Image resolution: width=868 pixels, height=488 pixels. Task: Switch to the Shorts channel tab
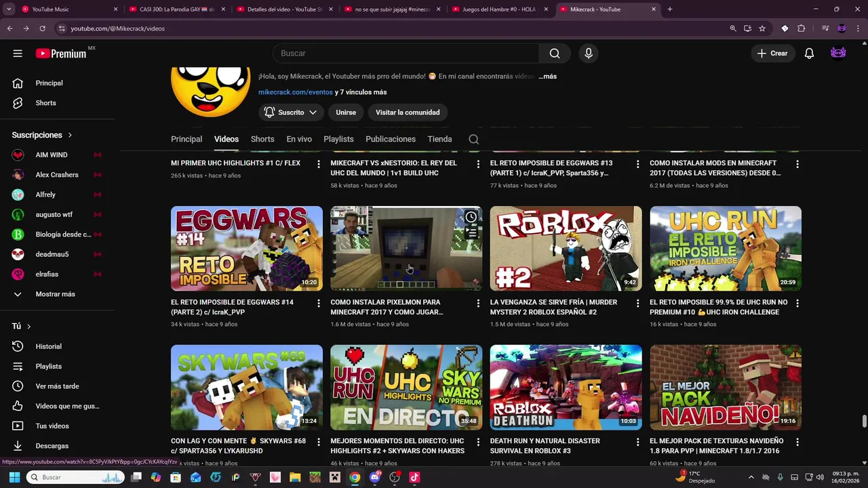(262, 139)
